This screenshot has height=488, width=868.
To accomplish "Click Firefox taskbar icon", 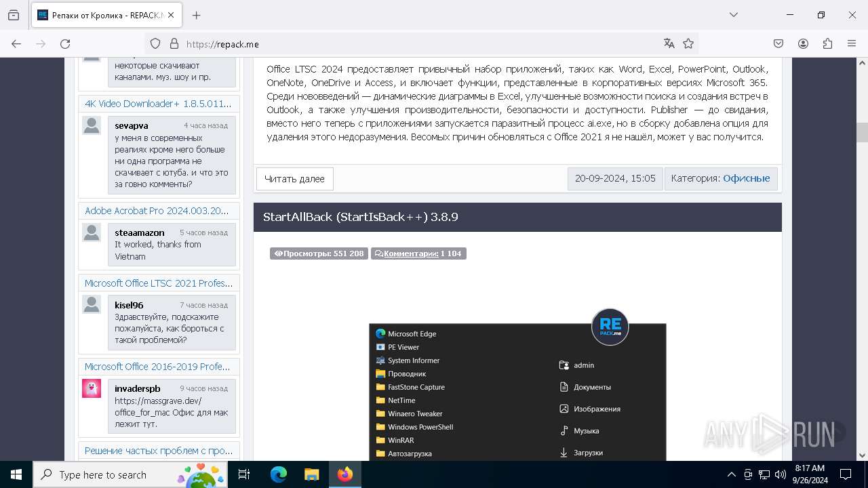I will (x=345, y=474).
